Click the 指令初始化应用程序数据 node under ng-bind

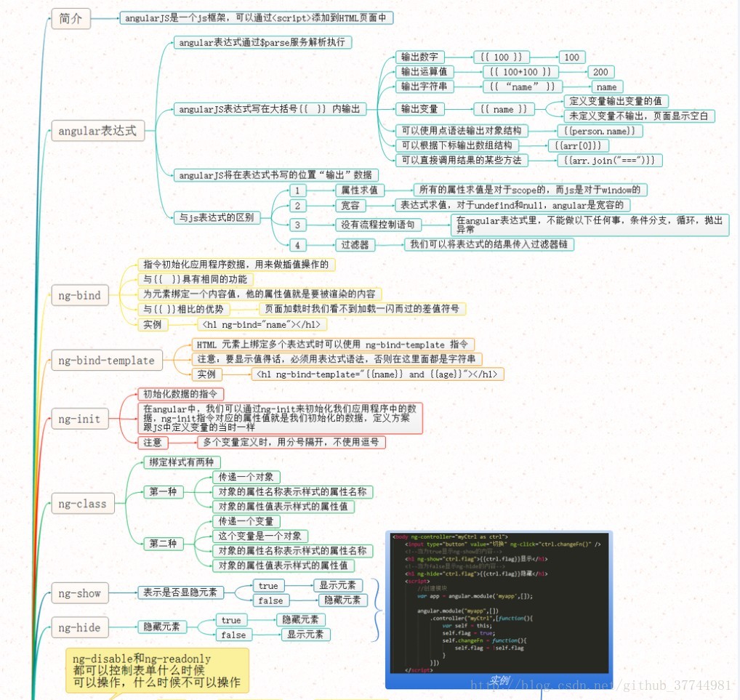point(236,265)
